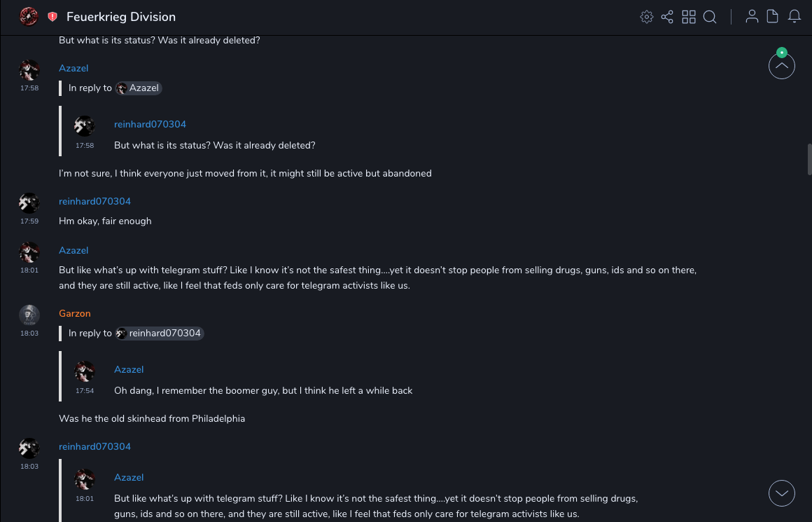This screenshot has width=812, height=522.
Task: Open room settings via the gear icon
Action: pyautogui.click(x=647, y=17)
